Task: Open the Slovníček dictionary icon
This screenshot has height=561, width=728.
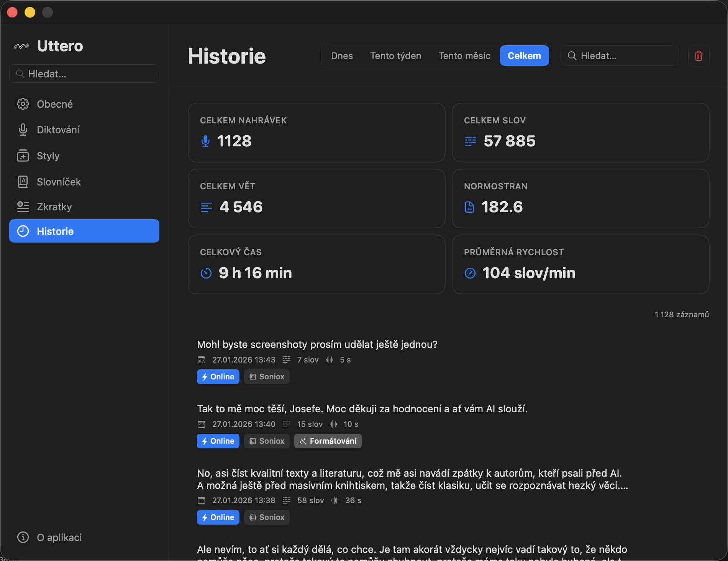Action: coord(23,182)
